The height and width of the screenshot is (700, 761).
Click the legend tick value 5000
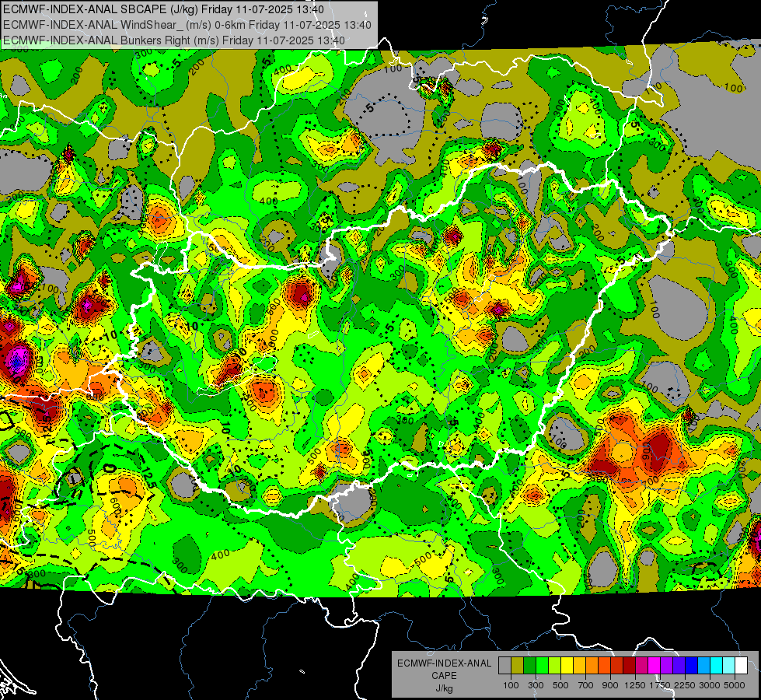[735, 685]
